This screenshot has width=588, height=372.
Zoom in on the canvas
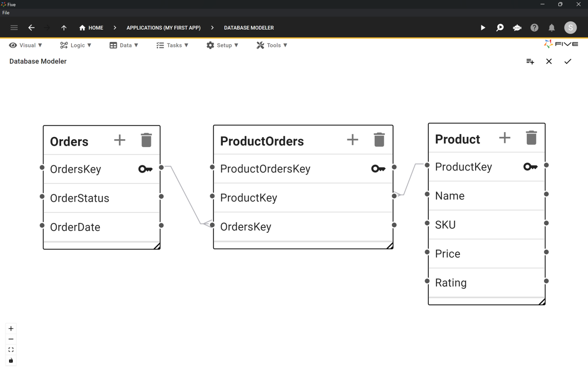[11, 329]
